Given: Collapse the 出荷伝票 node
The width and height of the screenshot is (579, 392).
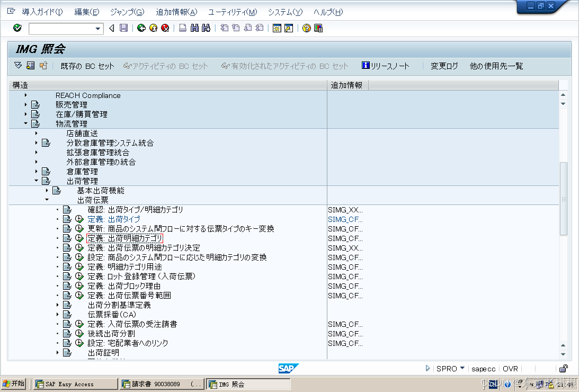Looking at the screenshot, I should 47,200.
